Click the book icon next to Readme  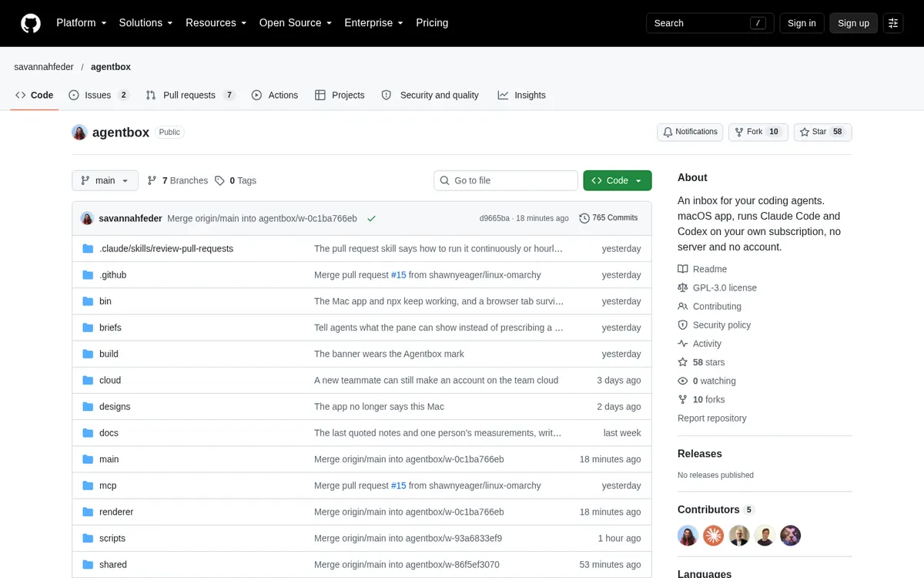click(682, 269)
